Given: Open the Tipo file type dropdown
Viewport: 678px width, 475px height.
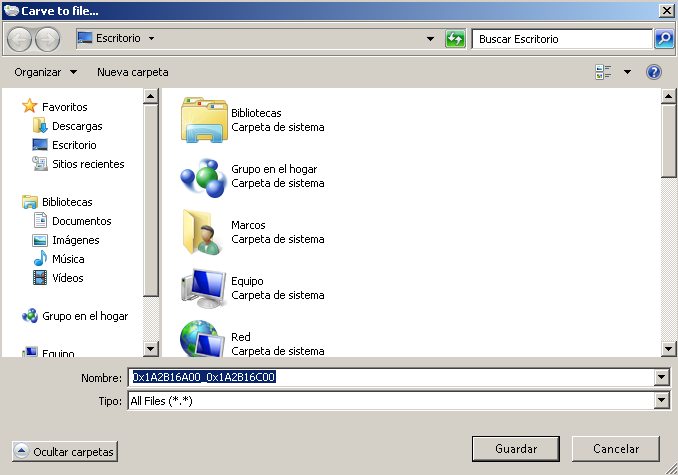Looking at the screenshot, I should click(660, 401).
